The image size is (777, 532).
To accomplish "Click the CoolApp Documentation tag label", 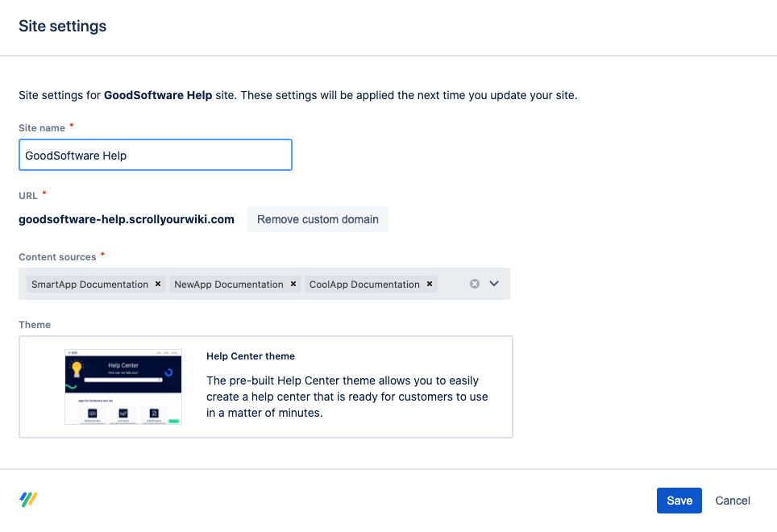I will coord(363,285).
